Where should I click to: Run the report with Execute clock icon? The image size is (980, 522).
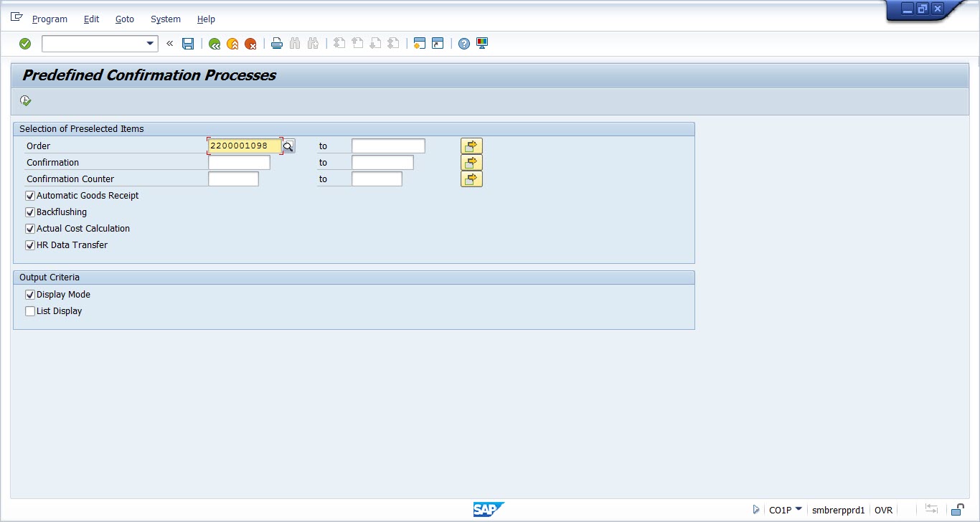coord(26,101)
